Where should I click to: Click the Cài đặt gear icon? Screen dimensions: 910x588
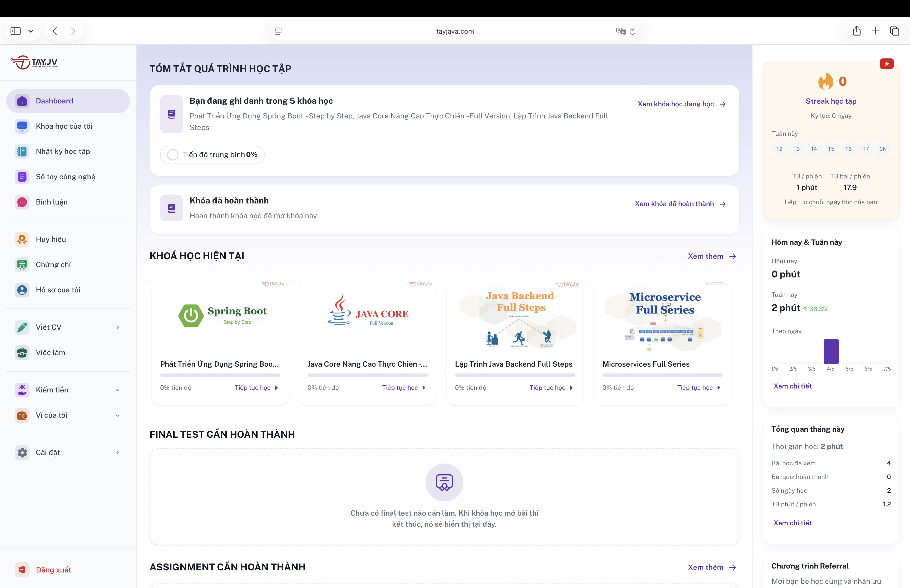pyautogui.click(x=22, y=452)
